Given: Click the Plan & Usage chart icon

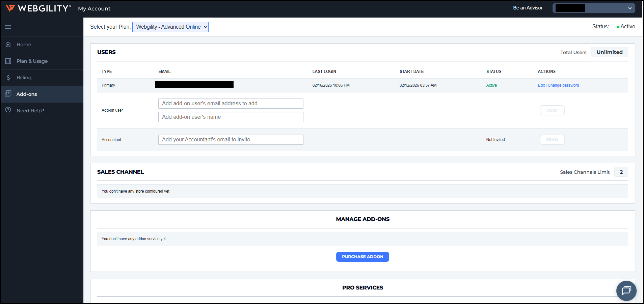Looking at the screenshot, I should point(8,61).
